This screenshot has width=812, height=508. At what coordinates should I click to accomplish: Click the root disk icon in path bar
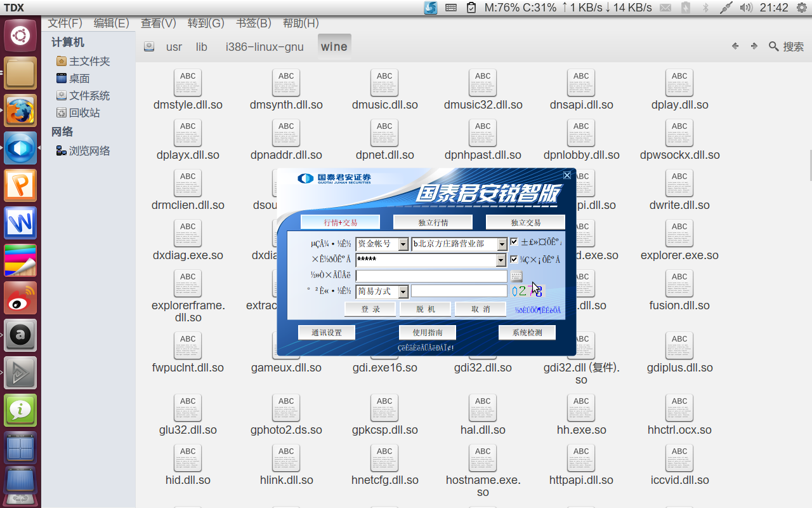tap(149, 46)
